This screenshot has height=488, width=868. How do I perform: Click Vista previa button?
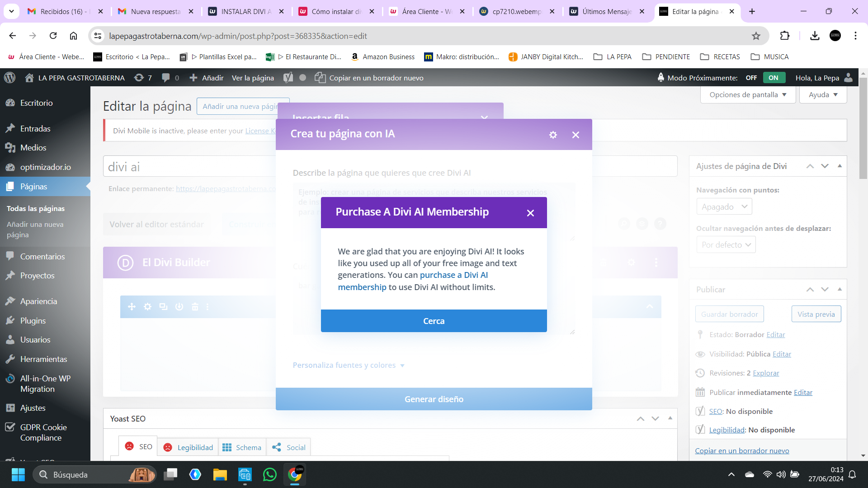tap(816, 314)
